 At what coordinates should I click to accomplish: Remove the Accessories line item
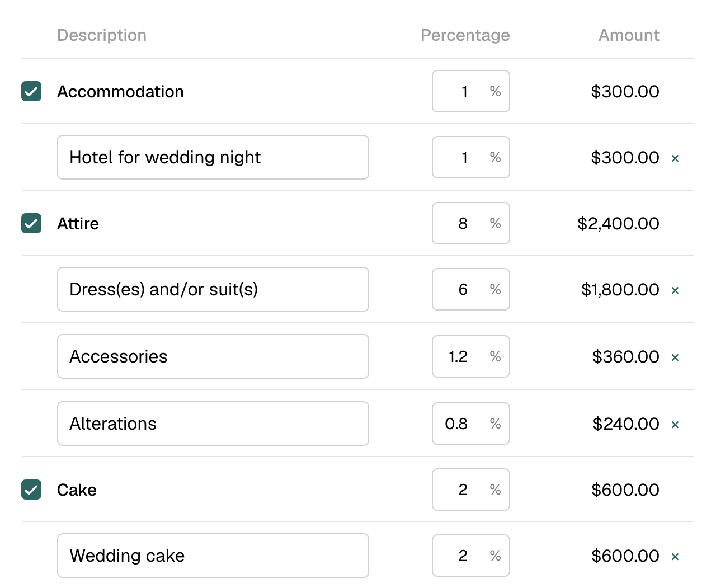point(675,357)
